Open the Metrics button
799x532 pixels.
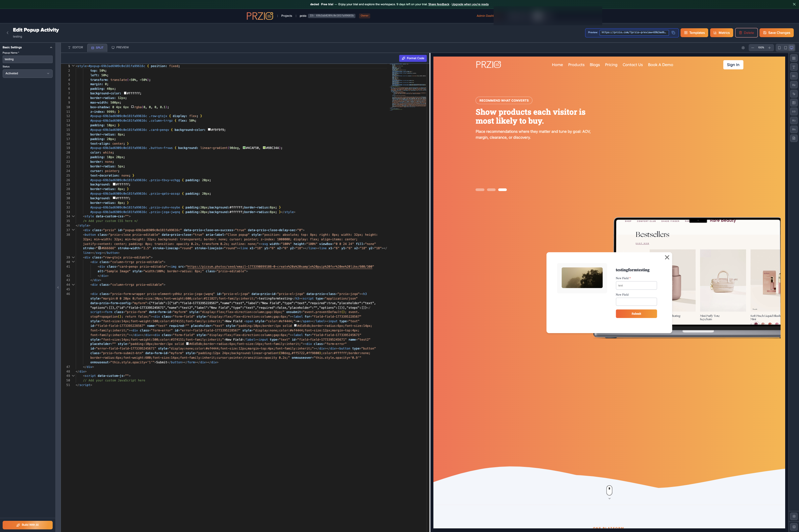721,33
